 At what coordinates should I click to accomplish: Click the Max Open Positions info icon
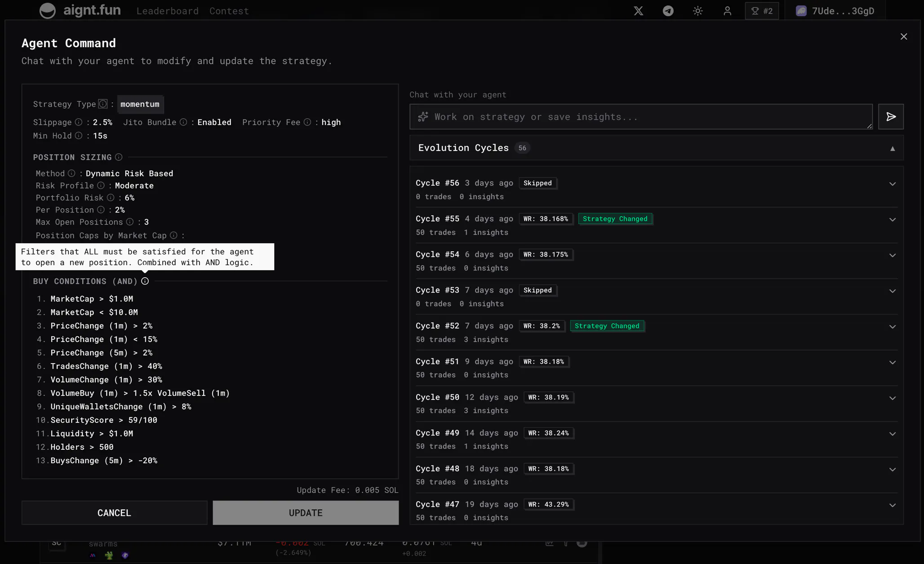pos(130,222)
